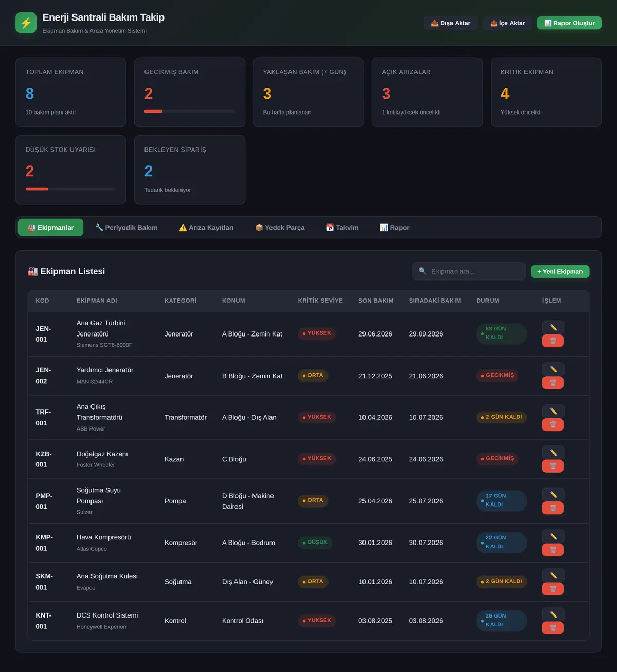The width and height of the screenshot is (617, 672).
Task: Click the Kritik Seviye column header
Action: pos(320,301)
